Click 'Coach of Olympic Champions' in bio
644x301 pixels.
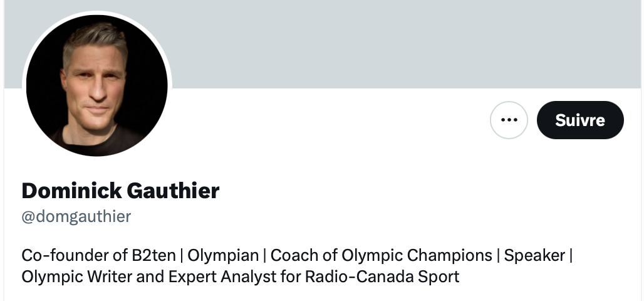click(381, 256)
